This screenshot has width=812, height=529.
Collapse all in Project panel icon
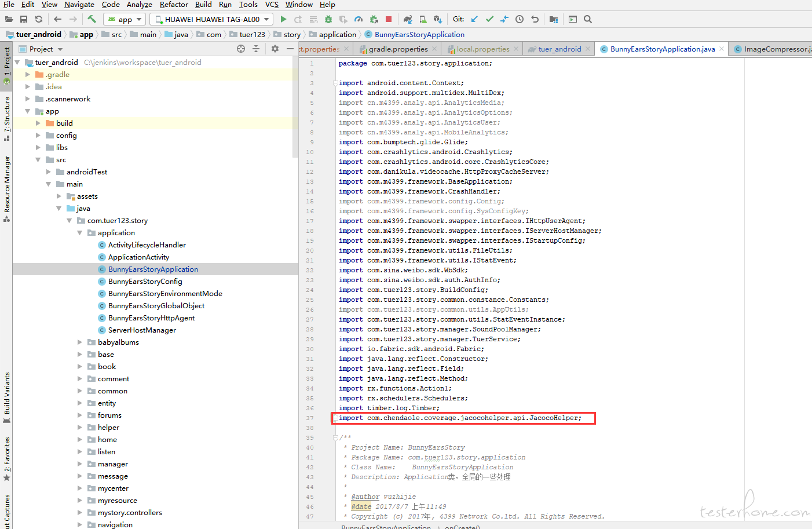tap(256, 49)
